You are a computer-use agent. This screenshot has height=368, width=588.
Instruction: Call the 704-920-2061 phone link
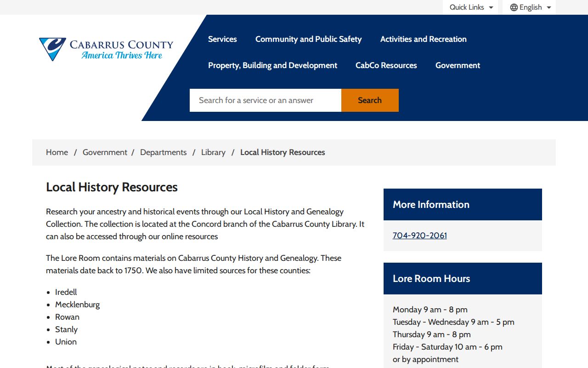point(420,236)
